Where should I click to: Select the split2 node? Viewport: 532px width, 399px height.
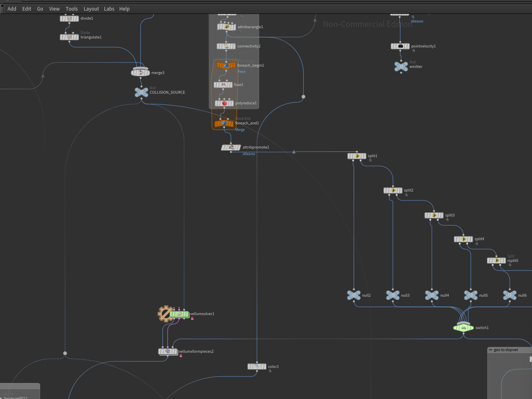tap(393, 190)
